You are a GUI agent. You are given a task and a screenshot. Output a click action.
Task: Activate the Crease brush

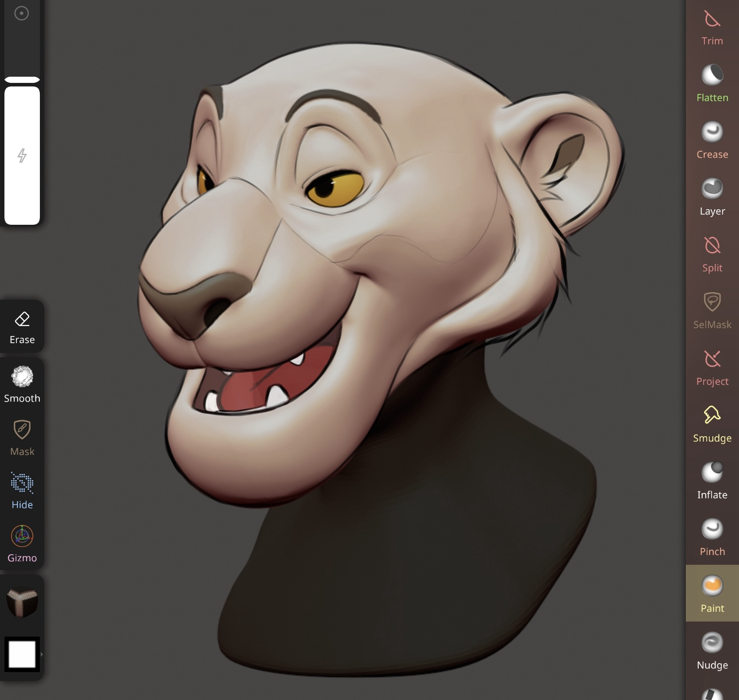point(712,140)
